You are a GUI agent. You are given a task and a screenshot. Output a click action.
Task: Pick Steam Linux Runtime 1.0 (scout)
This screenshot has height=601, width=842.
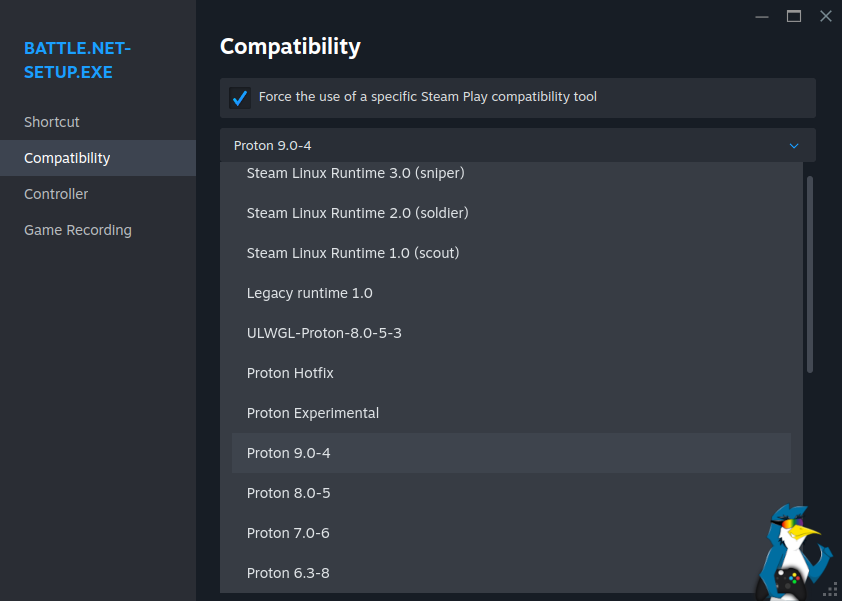coord(353,253)
